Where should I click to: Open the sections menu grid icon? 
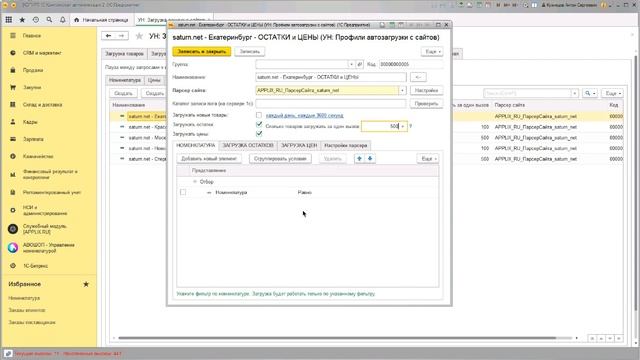(9, 20)
